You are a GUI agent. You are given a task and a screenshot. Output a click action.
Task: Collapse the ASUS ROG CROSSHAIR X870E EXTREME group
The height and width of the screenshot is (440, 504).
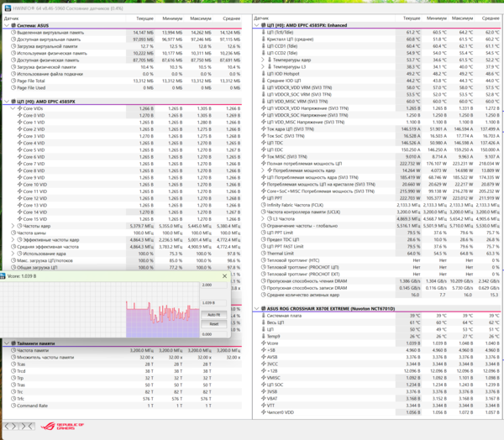[x=256, y=308]
